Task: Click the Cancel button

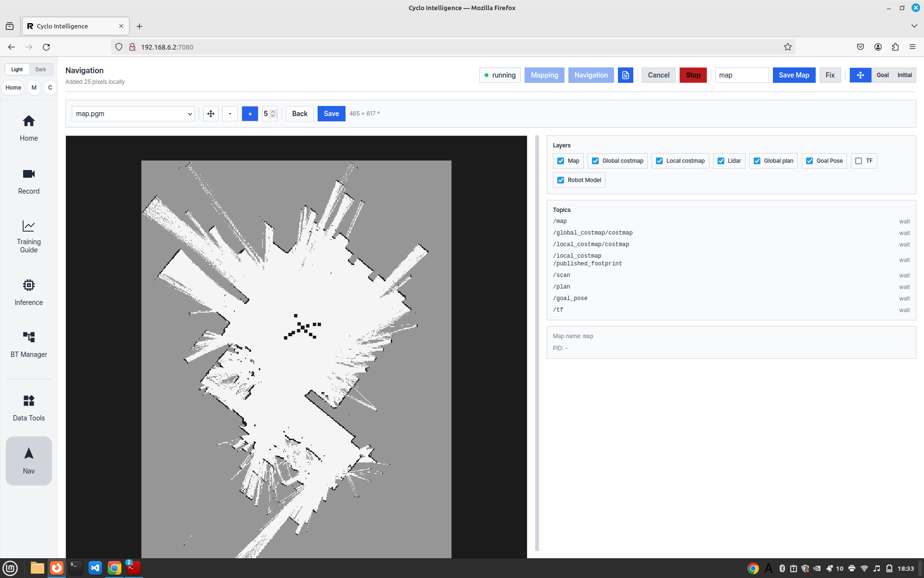Action: (x=658, y=75)
